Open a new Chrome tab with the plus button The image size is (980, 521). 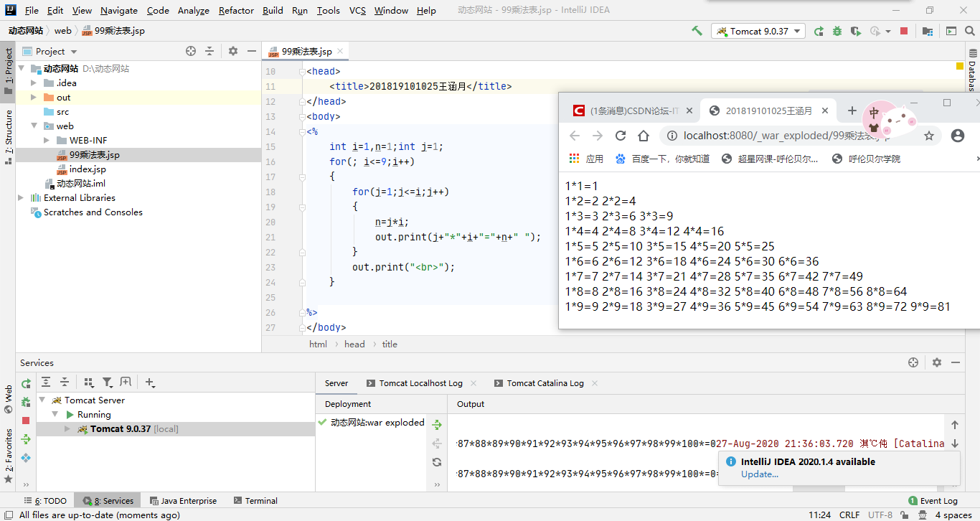click(x=852, y=111)
